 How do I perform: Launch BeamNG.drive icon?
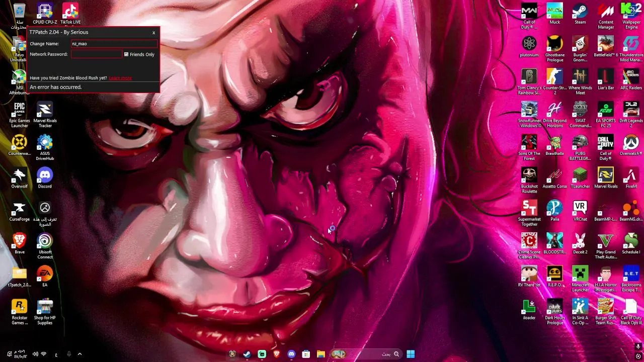pyautogui.click(x=631, y=211)
